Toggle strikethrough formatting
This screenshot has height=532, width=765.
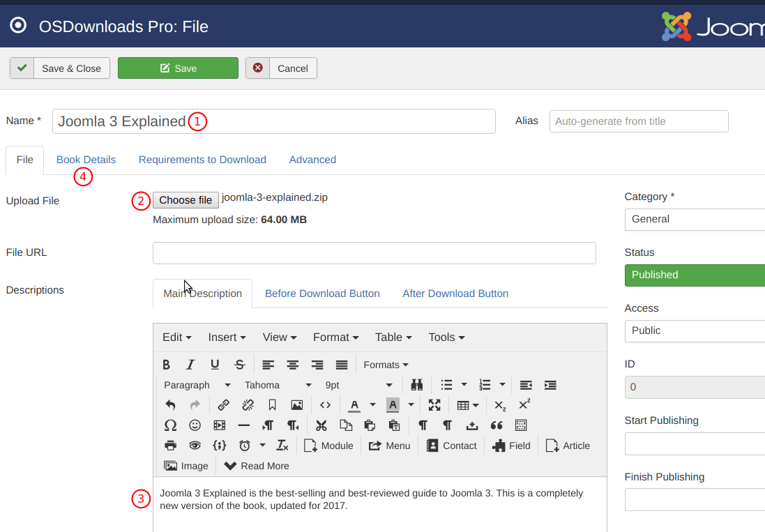coord(240,364)
